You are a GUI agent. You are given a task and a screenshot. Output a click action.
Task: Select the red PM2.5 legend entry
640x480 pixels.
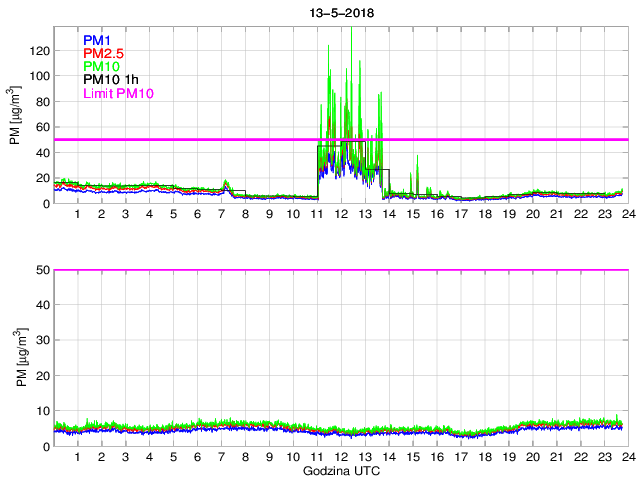(x=104, y=53)
